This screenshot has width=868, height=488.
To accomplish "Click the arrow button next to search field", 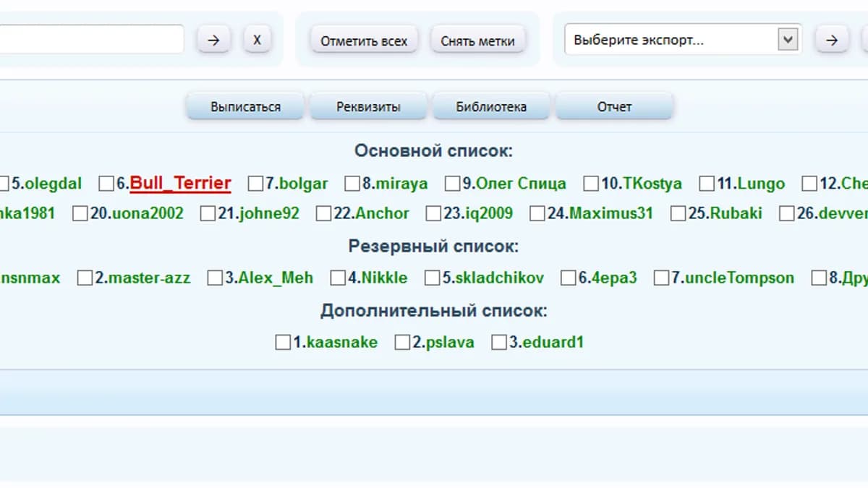I will point(213,40).
